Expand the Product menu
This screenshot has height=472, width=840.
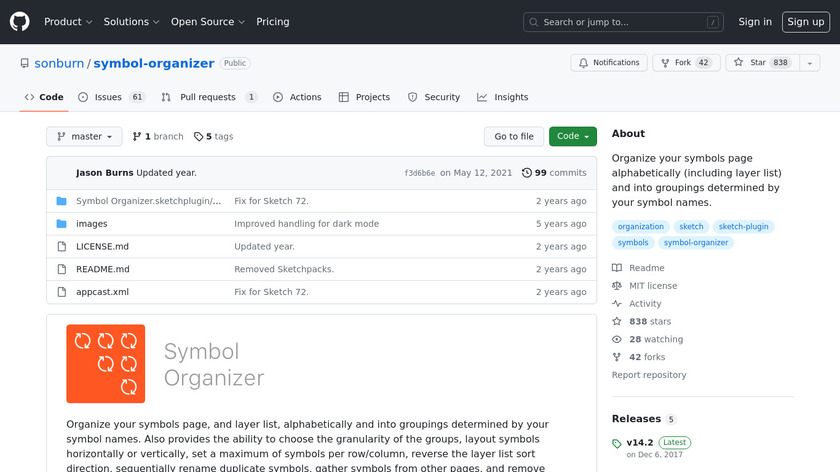tap(68, 22)
